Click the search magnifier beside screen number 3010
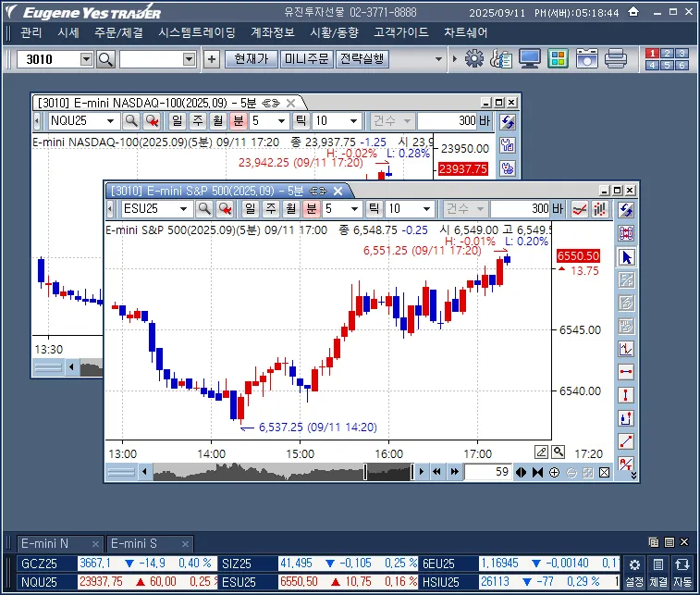 coord(105,59)
